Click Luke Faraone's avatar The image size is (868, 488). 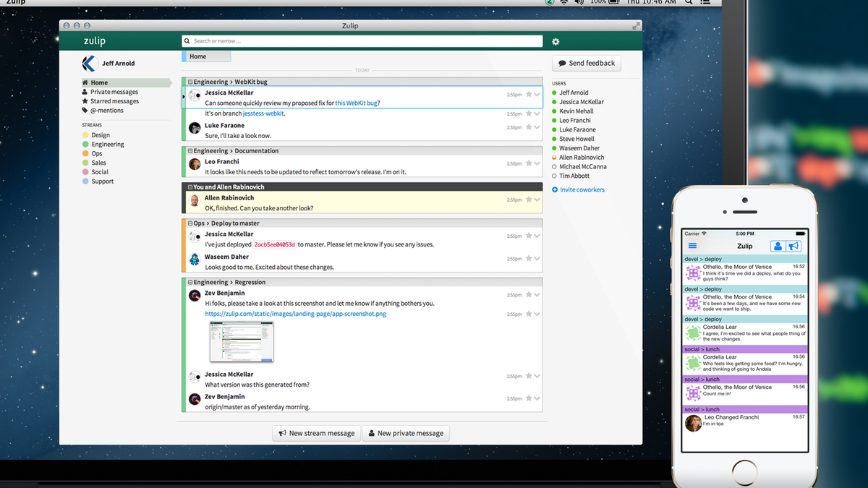(x=195, y=128)
